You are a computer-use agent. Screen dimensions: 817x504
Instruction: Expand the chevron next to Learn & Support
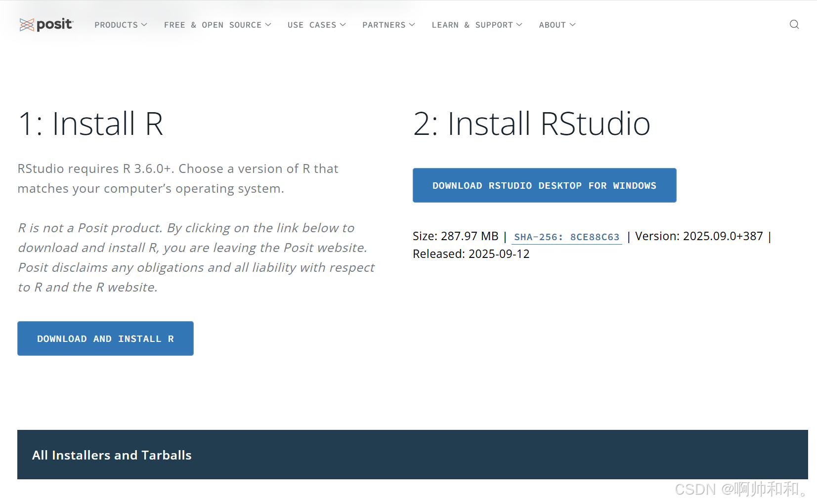(x=519, y=25)
